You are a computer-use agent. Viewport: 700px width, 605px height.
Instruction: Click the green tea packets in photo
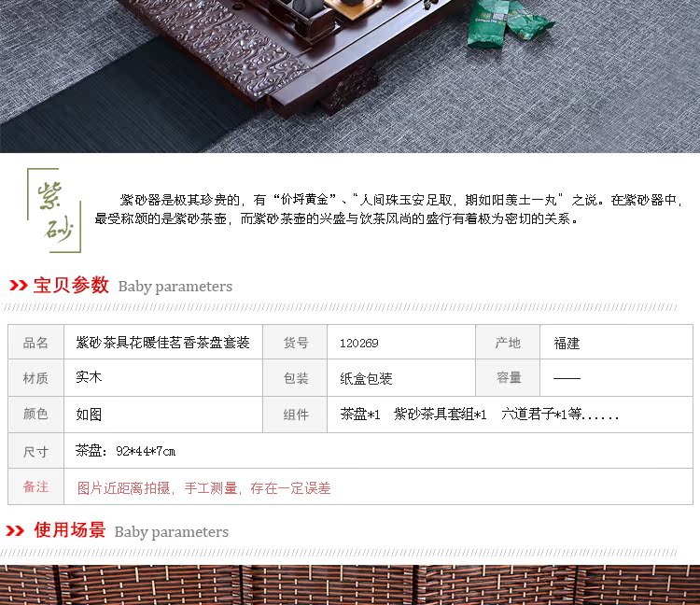point(507,24)
